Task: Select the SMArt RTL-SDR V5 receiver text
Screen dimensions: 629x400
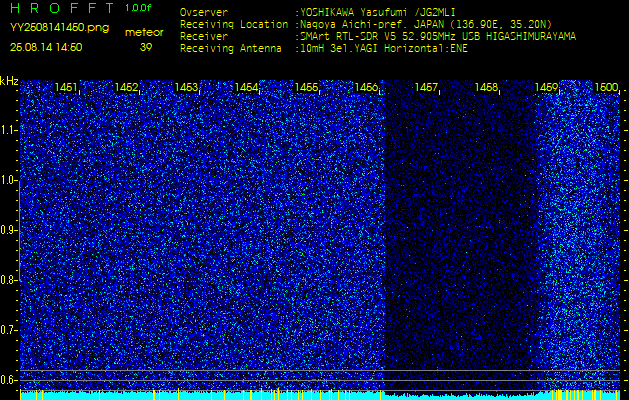Action: pos(438,37)
